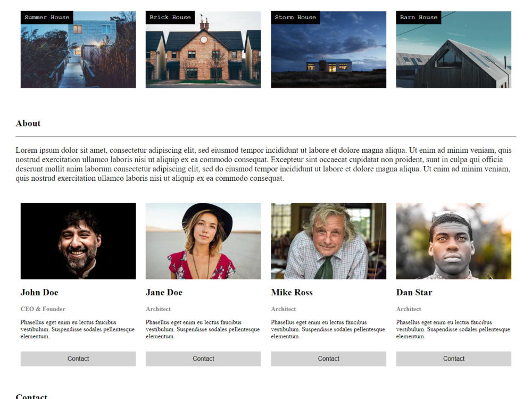Click the Barn House label

coord(418,18)
